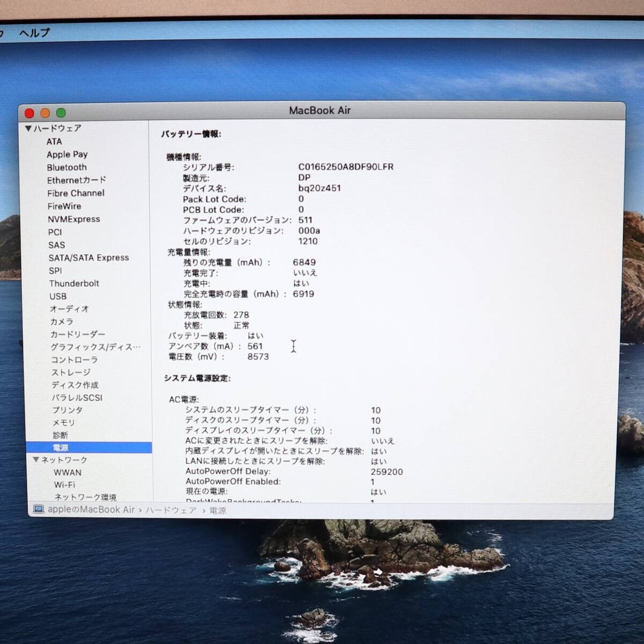Select WWAN under ネットワーク
Screen dimensions: 644x644
click(68, 473)
